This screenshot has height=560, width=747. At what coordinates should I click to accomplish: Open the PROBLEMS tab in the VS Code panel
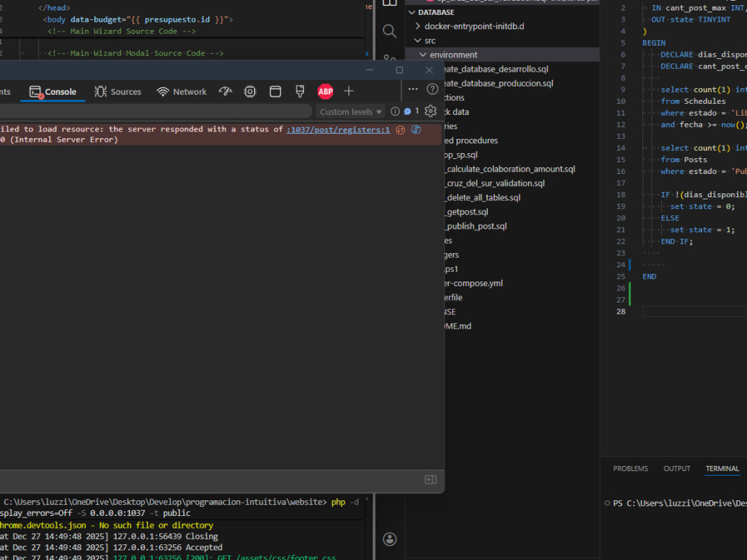[x=630, y=469]
